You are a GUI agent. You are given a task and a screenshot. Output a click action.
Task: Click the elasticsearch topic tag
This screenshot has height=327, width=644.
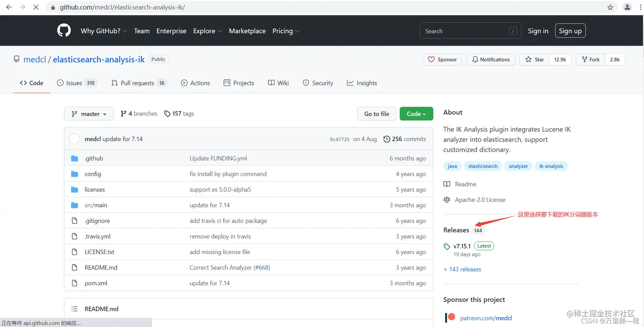click(x=483, y=166)
